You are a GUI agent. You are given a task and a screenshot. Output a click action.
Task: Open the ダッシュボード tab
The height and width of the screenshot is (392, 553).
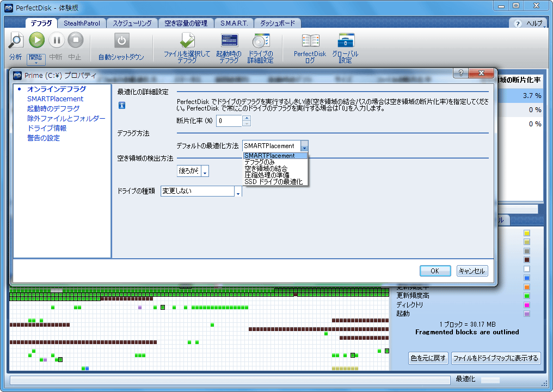pyautogui.click(x=278, y=23)
